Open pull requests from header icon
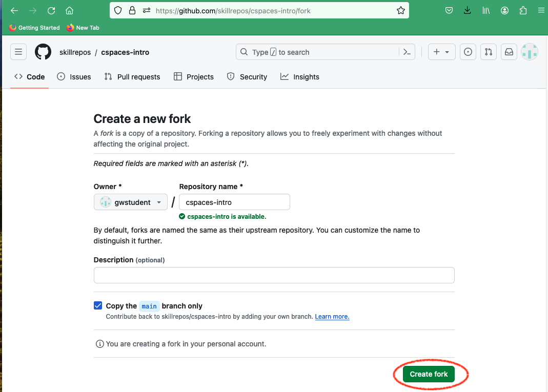This screenshot has height=392, width=548. point(489,52)
